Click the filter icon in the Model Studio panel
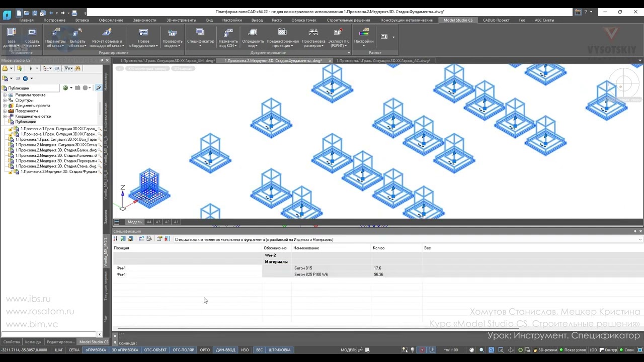 click(67, 68)
